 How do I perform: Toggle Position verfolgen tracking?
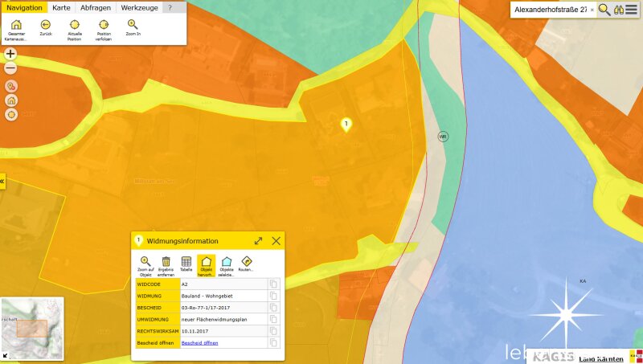pos(104,25)
